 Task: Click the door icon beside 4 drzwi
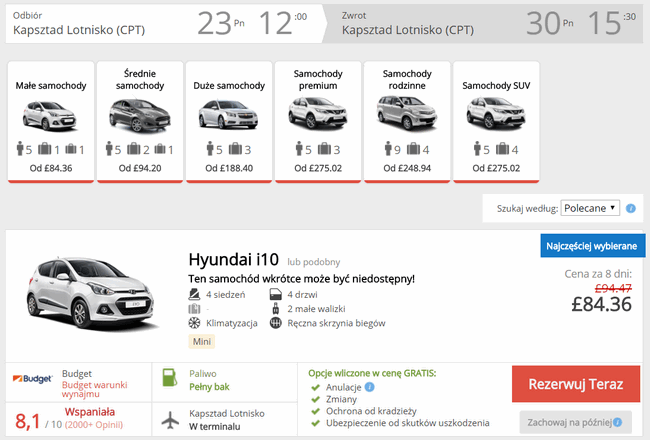276,295
